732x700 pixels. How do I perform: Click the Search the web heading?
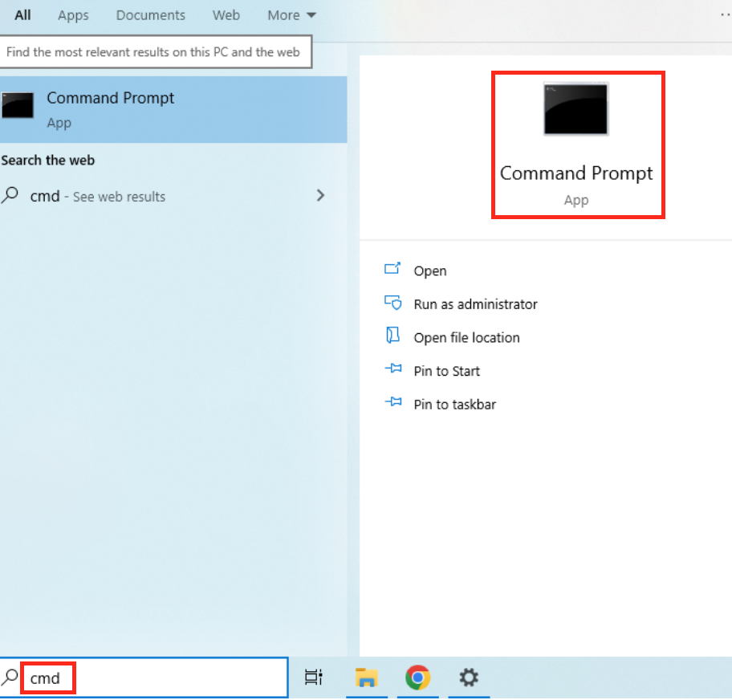(x=47, y=161)
